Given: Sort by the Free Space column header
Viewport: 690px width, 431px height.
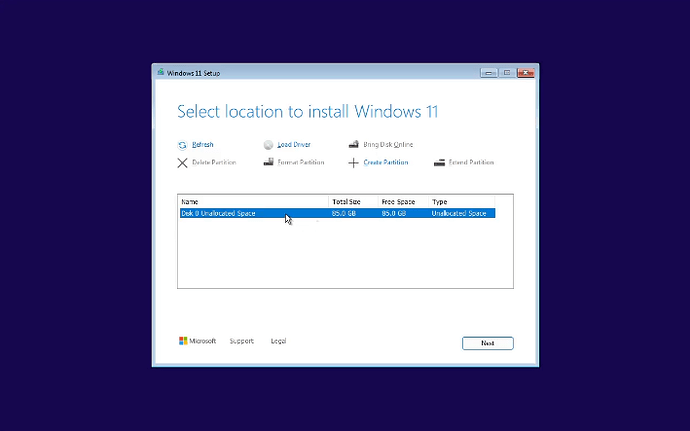Looking at the screenshot, I should (403, 202).
